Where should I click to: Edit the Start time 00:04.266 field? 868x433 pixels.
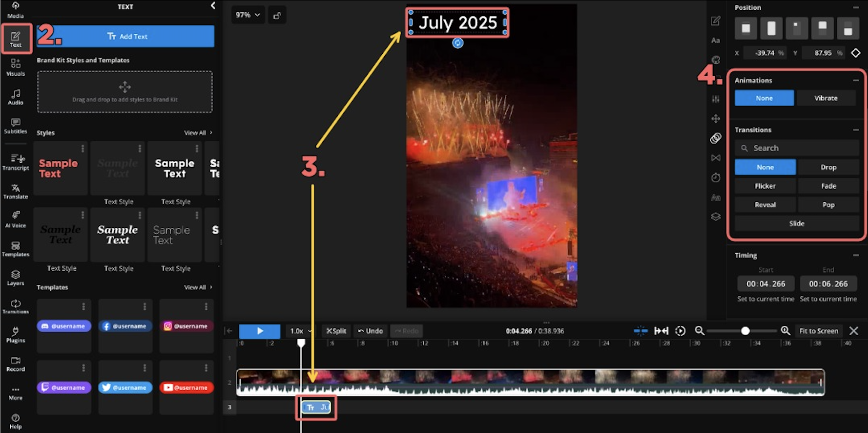[765, 284]
